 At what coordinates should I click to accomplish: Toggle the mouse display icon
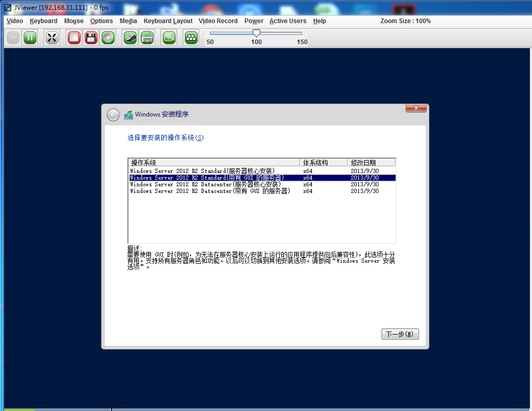click(x=130, y=37)
